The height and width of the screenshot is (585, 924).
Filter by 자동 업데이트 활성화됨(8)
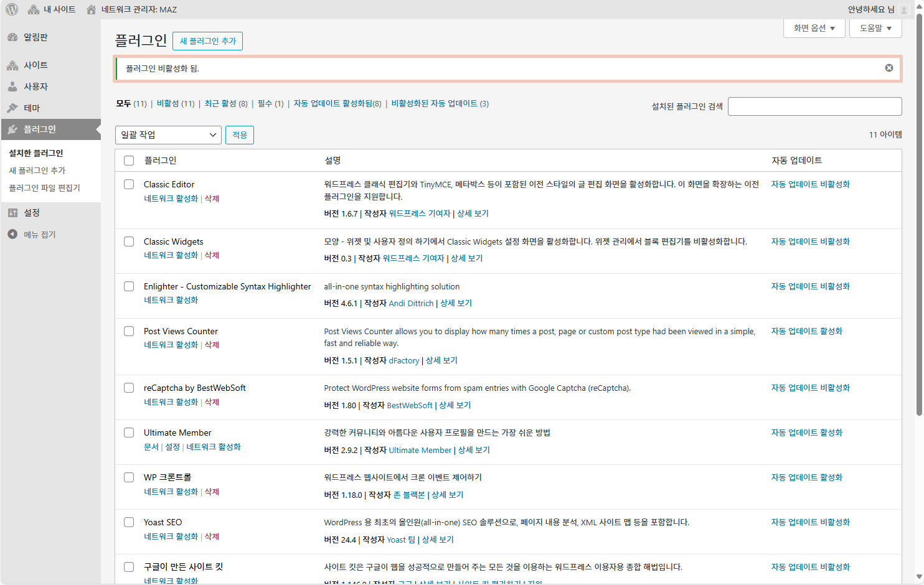pos(337,104)
